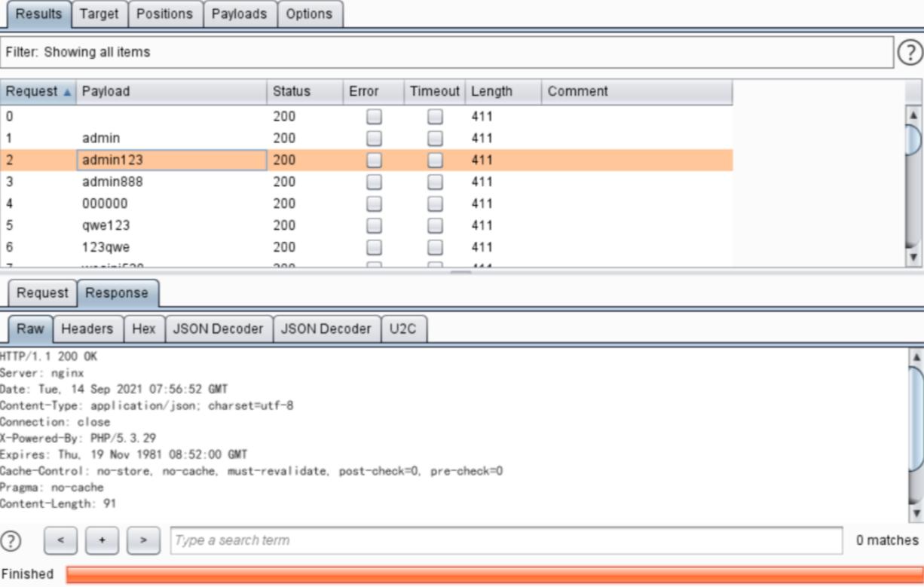Image resolution: width=924 pixels, height=587 pixels.
Task: Switch to the Request message tab
Action: pos(42,293)
